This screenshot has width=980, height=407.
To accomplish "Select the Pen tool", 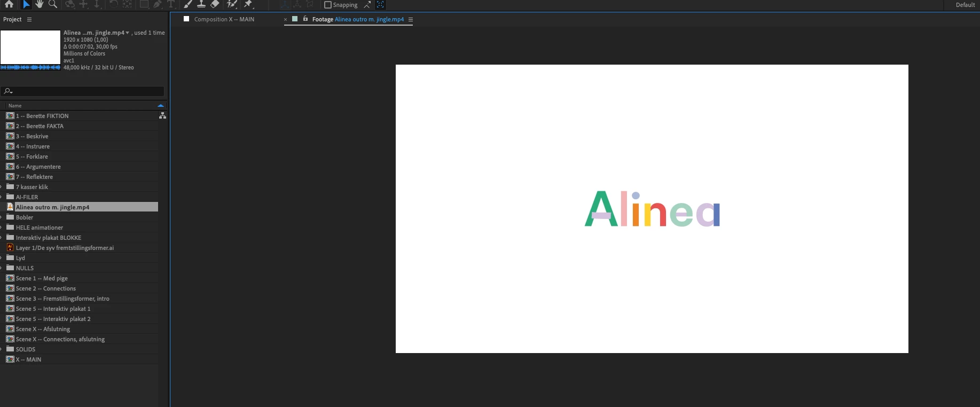I will 158,4.
